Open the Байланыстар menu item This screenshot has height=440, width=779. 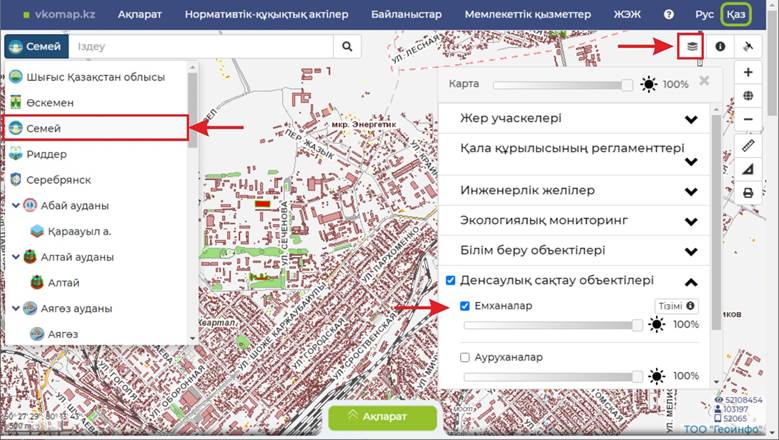point(406,15)
